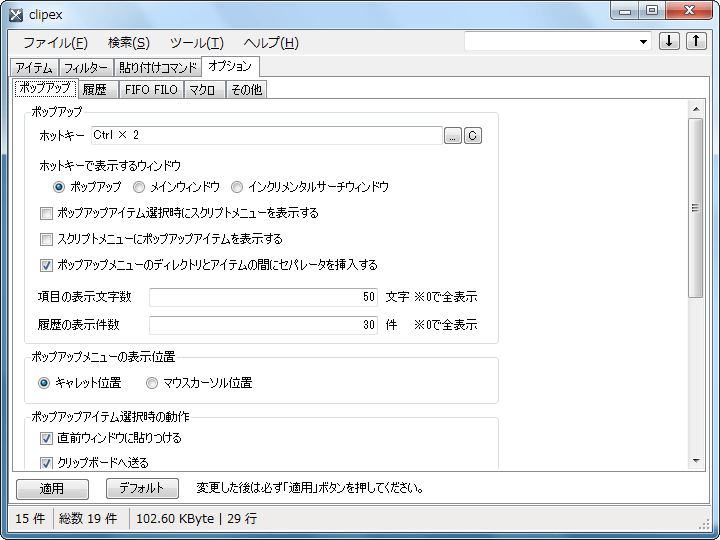Open the hotkey browse '...' button
The height and width of the screenshot is (540, 720).
point(453,136)
